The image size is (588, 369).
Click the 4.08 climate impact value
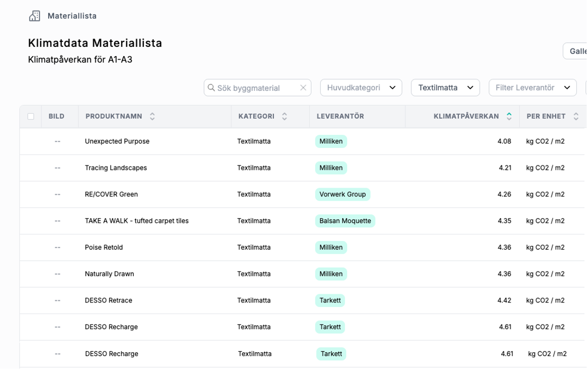tap(504, 141)
